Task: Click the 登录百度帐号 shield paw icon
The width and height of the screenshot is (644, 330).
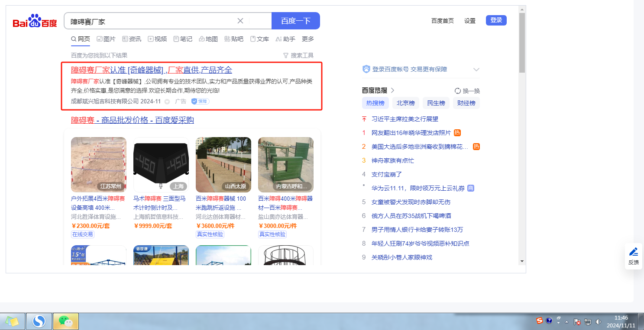Action: (366, 69)
